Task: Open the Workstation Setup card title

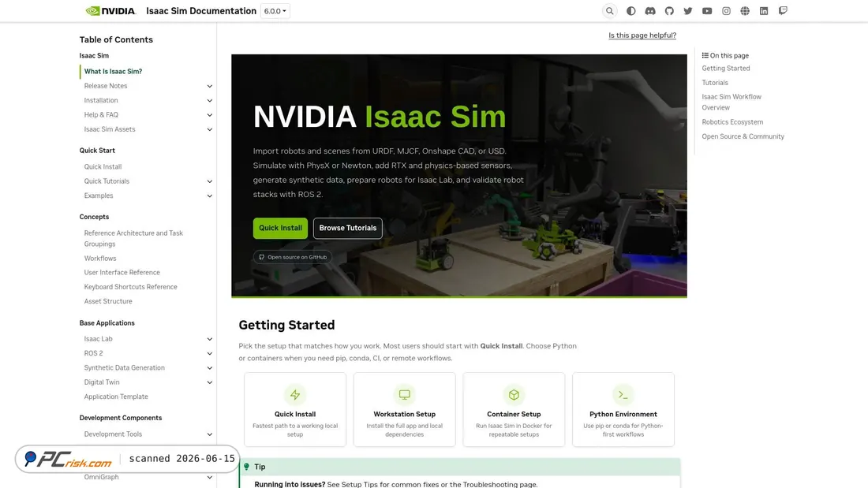Action: [x=405, y=414]
